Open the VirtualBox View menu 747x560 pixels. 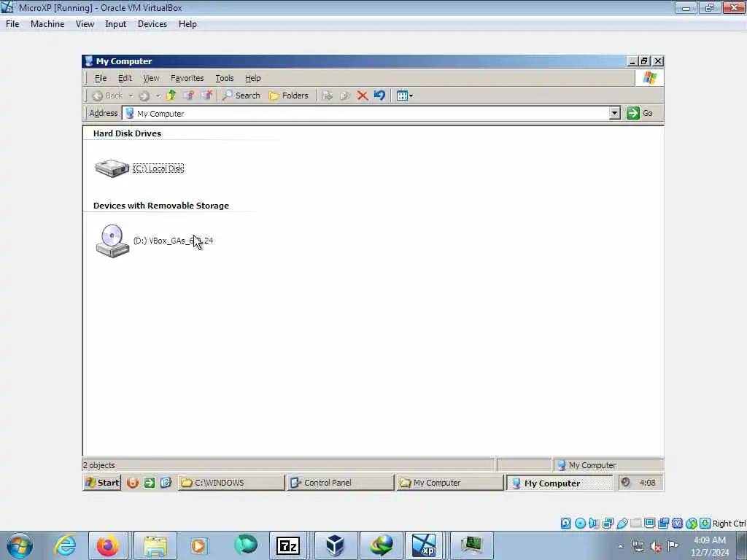click(85, 24)
